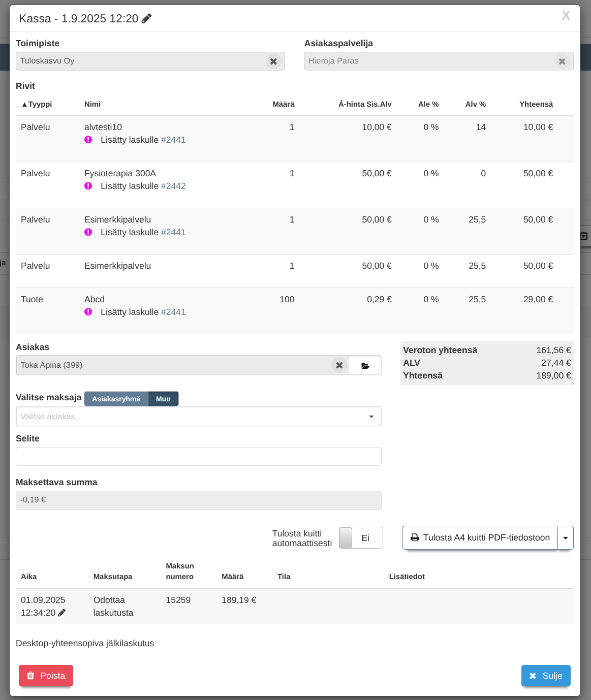
Task: Clear the Asiakaspalvelija Hieroja Paras field
Action: click(562, 61)
